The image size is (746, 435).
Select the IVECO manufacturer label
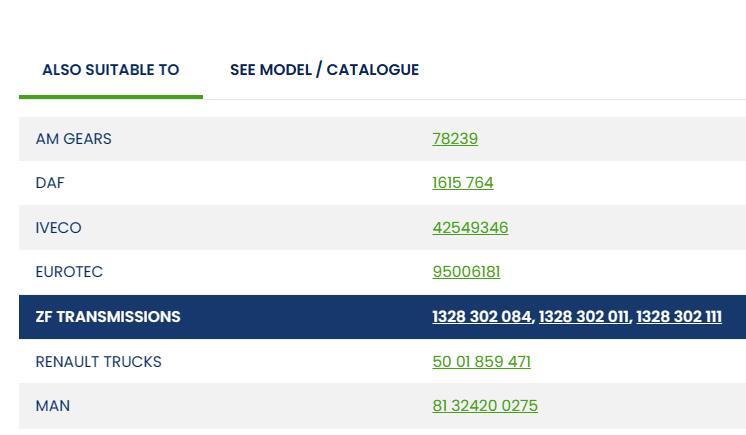(58, 228)
